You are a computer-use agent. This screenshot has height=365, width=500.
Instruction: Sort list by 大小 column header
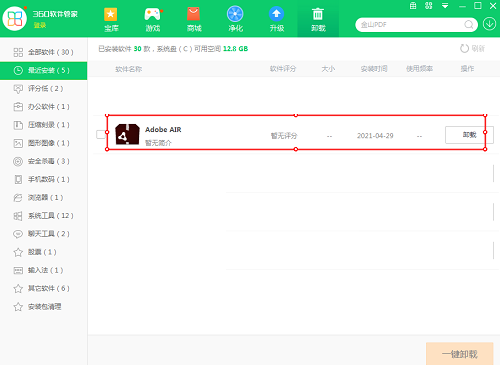click(328, 69)
